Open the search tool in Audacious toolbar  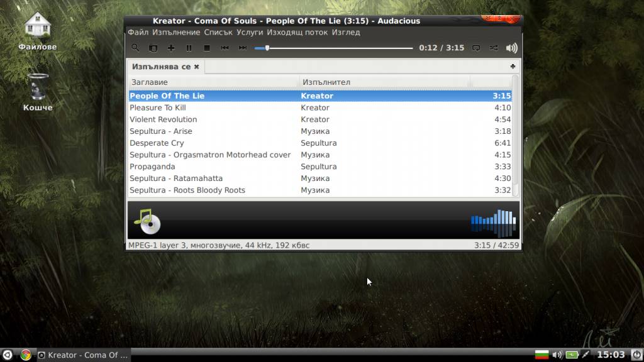pyautogui.click(x=135, y=48)
